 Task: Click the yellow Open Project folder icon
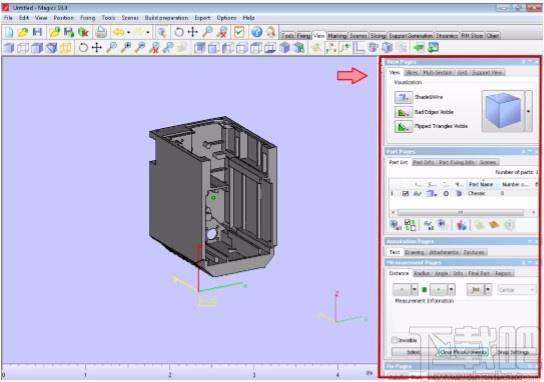pyautogui.click(x=23, y=32)
